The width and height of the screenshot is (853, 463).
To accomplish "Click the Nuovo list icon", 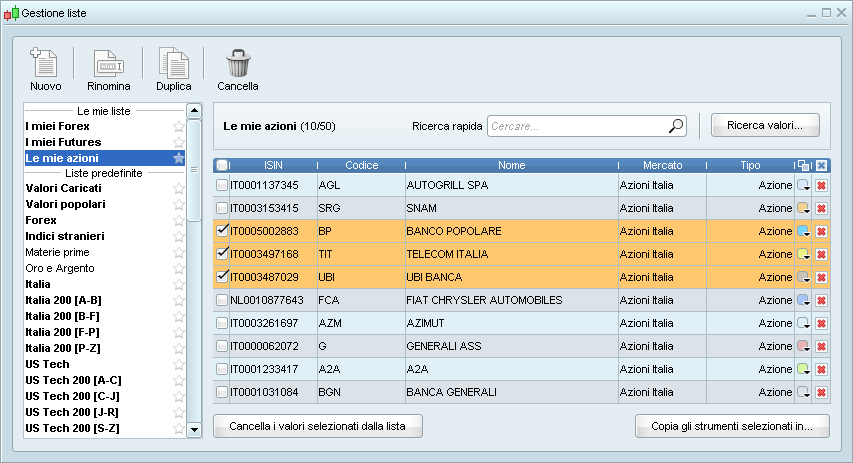I will click(x=45, y=64).
